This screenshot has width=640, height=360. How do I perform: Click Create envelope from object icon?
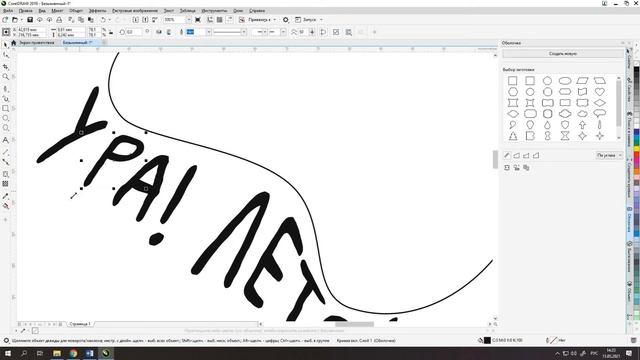coord(516,167)
